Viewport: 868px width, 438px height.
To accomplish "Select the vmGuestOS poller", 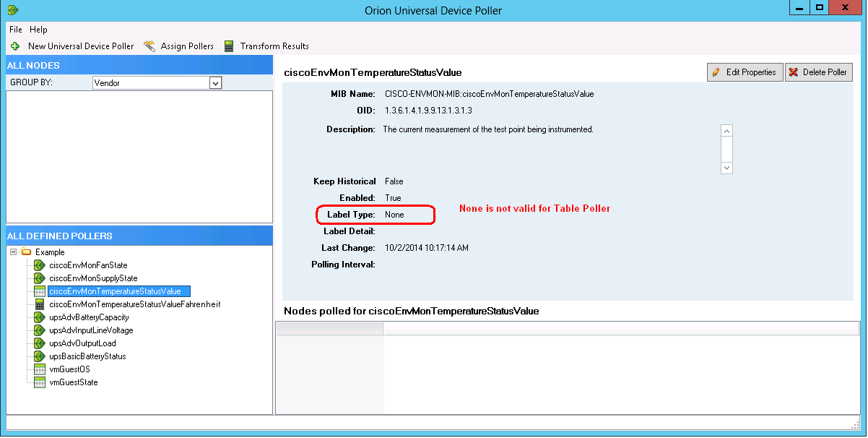I will 69,369.
